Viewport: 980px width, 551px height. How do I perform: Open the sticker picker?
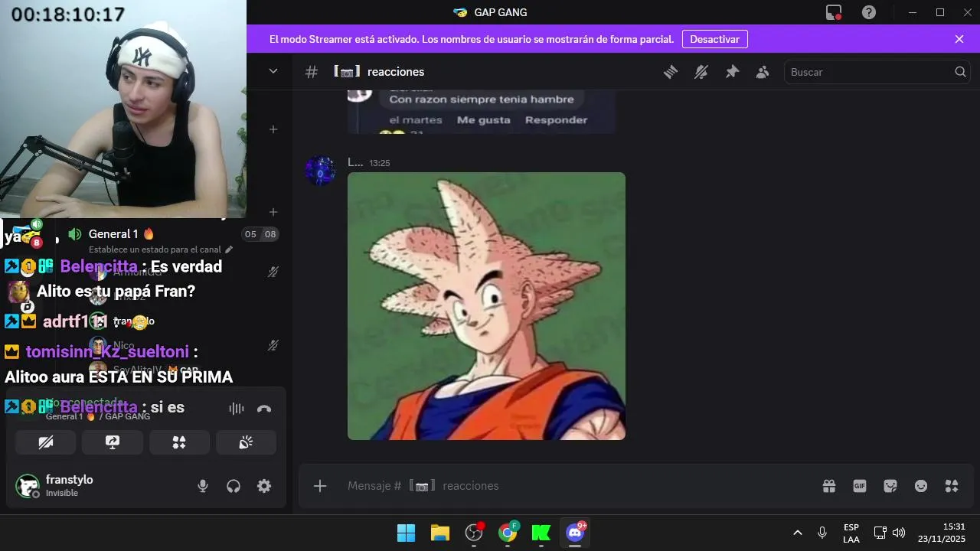click(890, 486)
